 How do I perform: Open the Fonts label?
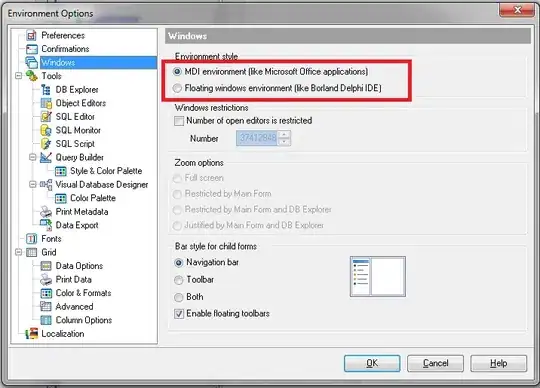(51, 239)
